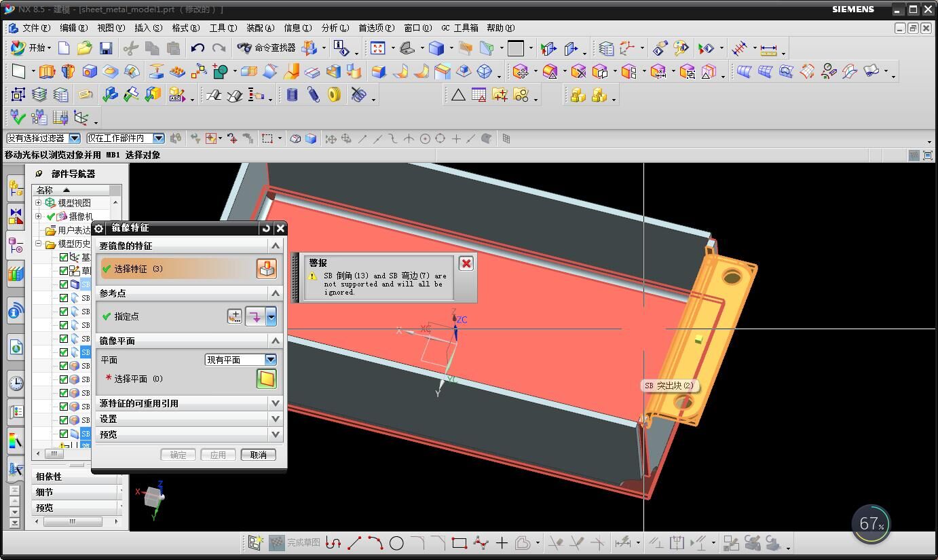The height and width of the screenshot is (560, 938).
Task: Open the point type dropdown arrow
Action: click(x=271, y=316)
